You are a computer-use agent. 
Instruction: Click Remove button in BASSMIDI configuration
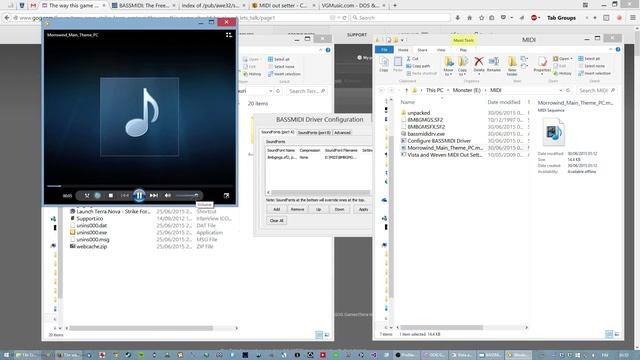297,209
